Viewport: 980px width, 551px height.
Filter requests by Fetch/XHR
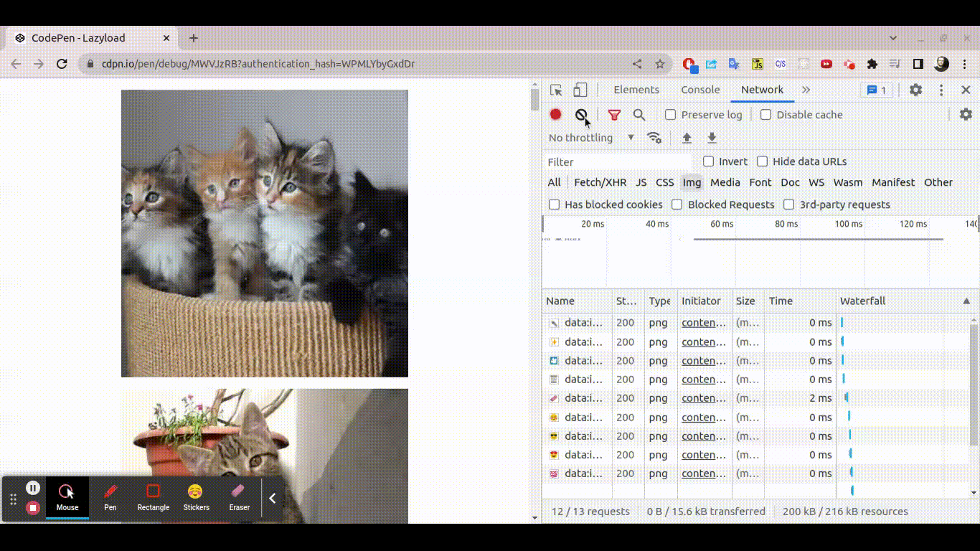pos(600,182)
